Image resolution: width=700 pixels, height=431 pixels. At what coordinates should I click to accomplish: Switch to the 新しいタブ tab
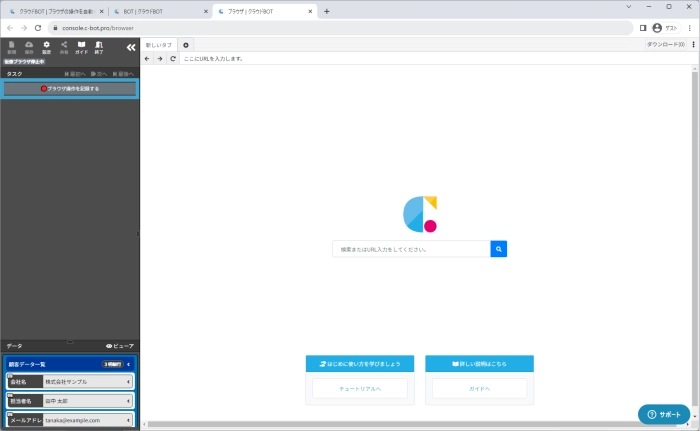click(159, 45)
